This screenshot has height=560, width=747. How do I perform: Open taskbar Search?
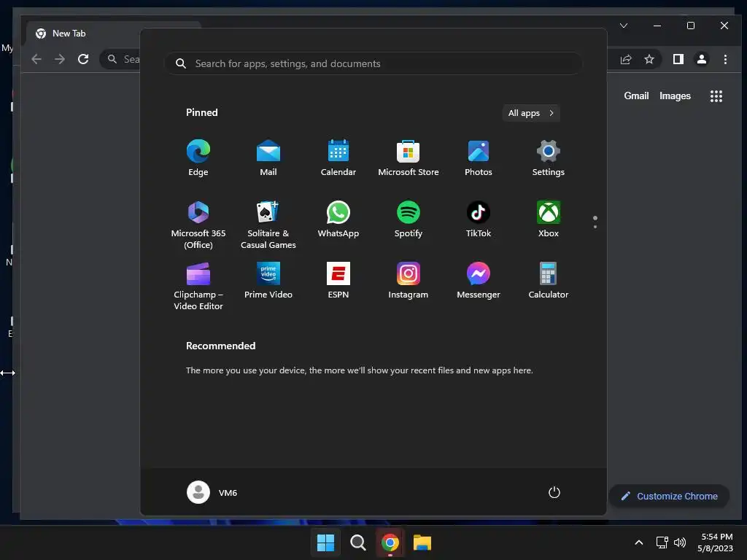click(357, 542)
